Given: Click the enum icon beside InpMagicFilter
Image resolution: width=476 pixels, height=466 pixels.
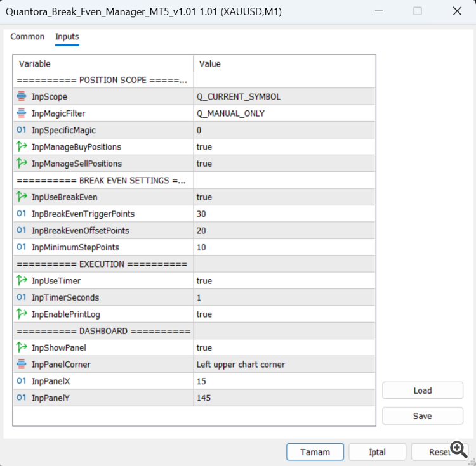Looking at the screenshot, I should tap(21, 113).
